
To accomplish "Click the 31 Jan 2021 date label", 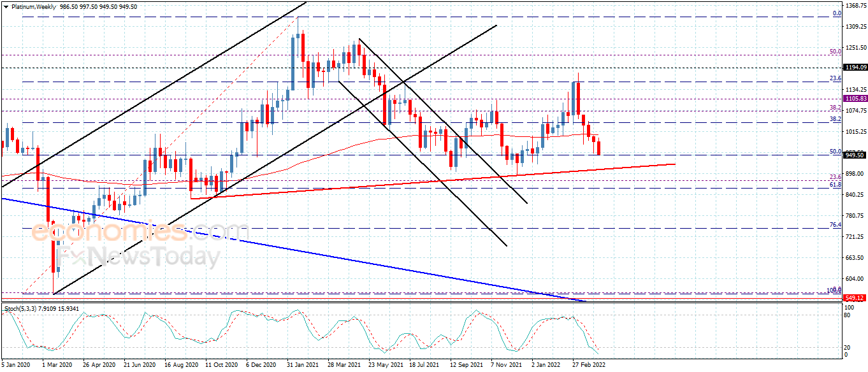I will [x=303, y=366].
